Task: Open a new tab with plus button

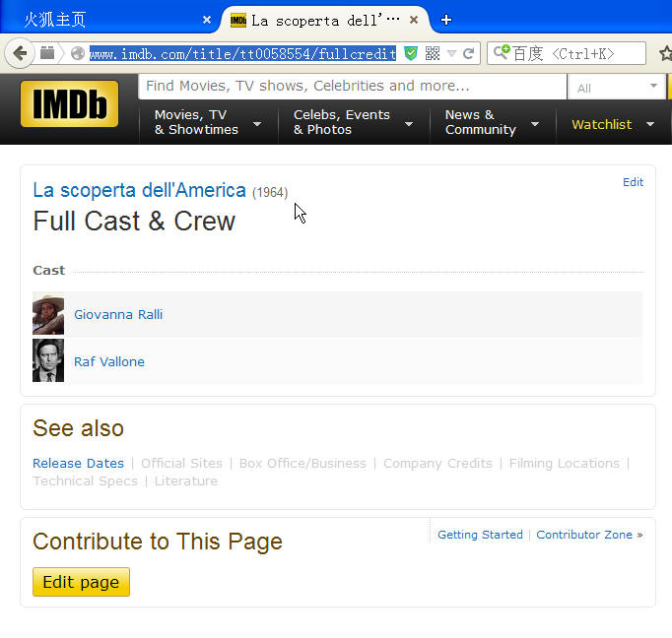Action: click(446, 20)
